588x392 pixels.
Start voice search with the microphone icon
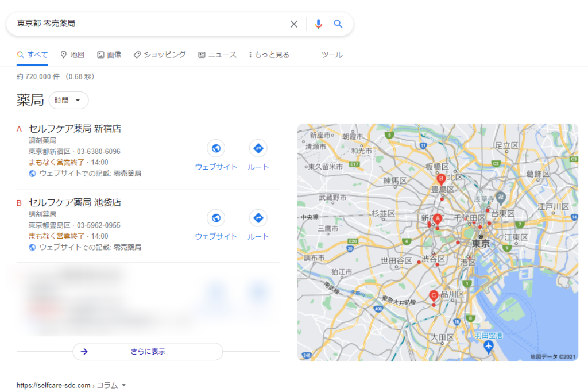pos(318,24)
